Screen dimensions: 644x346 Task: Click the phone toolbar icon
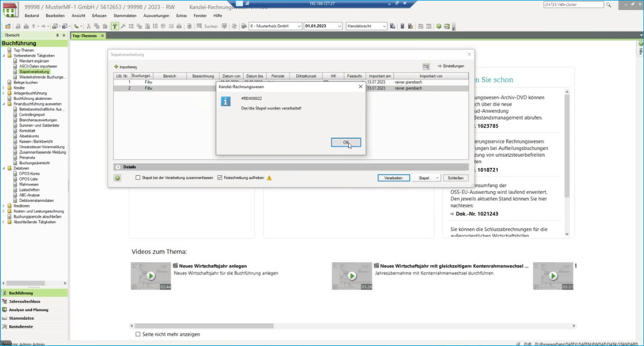click(x=77, y=26)
